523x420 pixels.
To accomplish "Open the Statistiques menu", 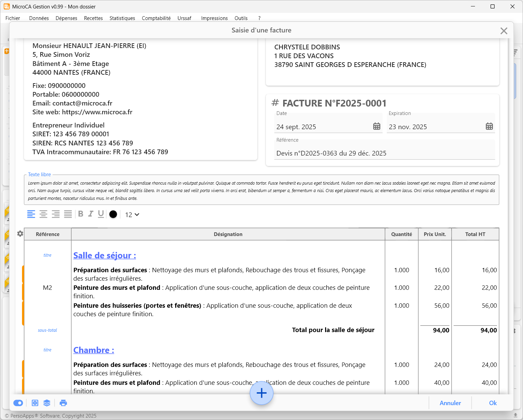I will 122,18.
